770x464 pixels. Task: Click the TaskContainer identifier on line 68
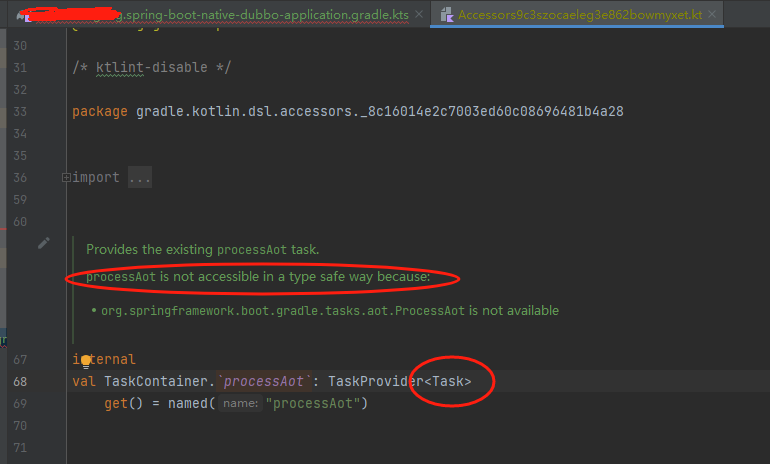click(156, 382)
